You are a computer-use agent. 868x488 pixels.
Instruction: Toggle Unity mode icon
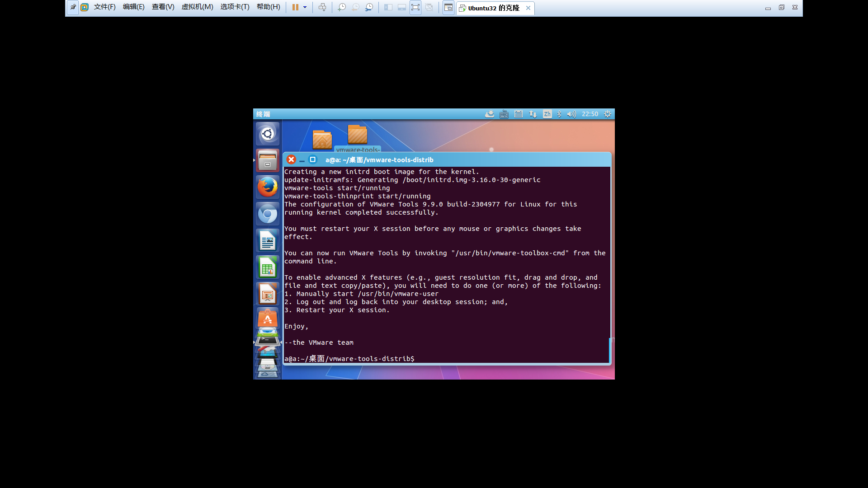click(429, 7)
